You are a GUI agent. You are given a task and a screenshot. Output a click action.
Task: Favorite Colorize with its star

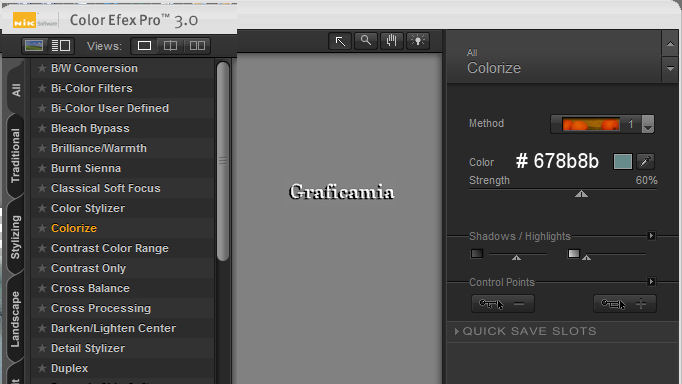(42, 228)
